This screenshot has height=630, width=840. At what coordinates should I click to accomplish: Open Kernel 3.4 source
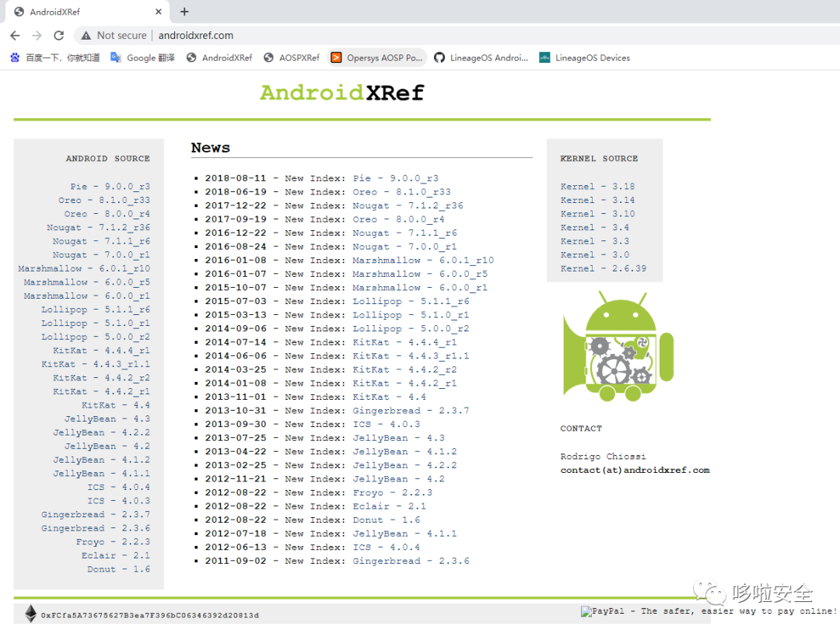595,228
